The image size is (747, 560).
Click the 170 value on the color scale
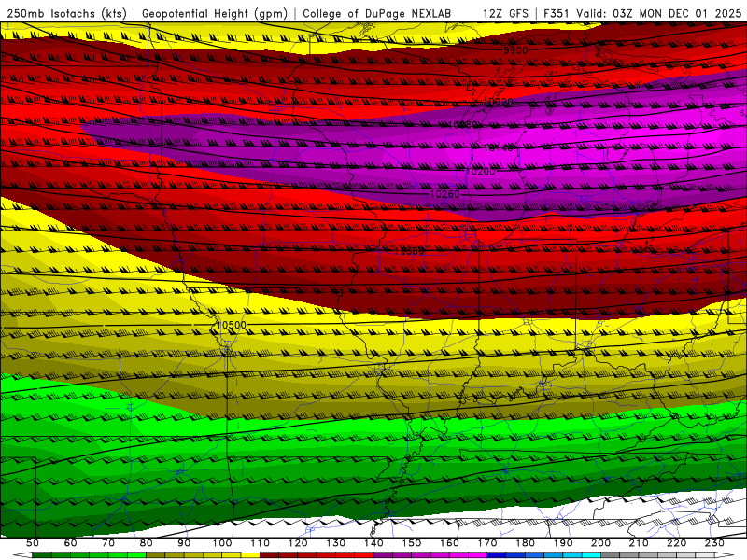coord(487,543)
